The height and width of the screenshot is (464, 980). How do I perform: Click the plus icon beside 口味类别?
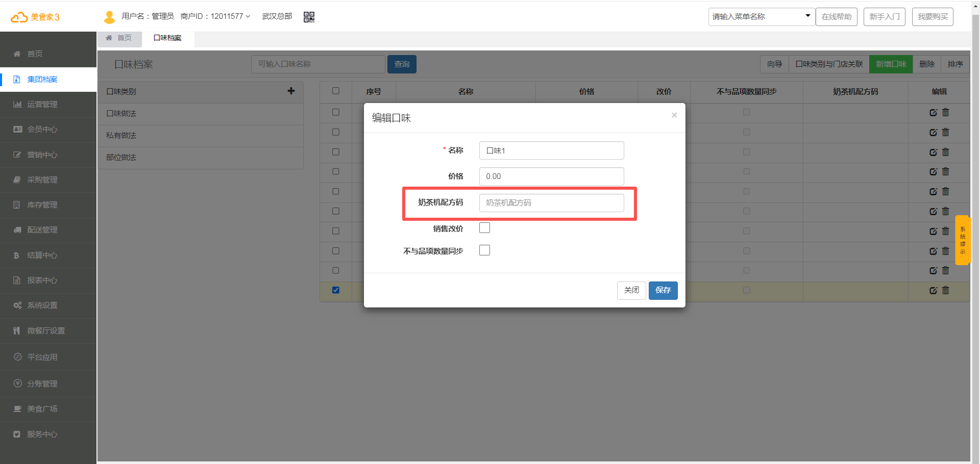pos(291,91)
